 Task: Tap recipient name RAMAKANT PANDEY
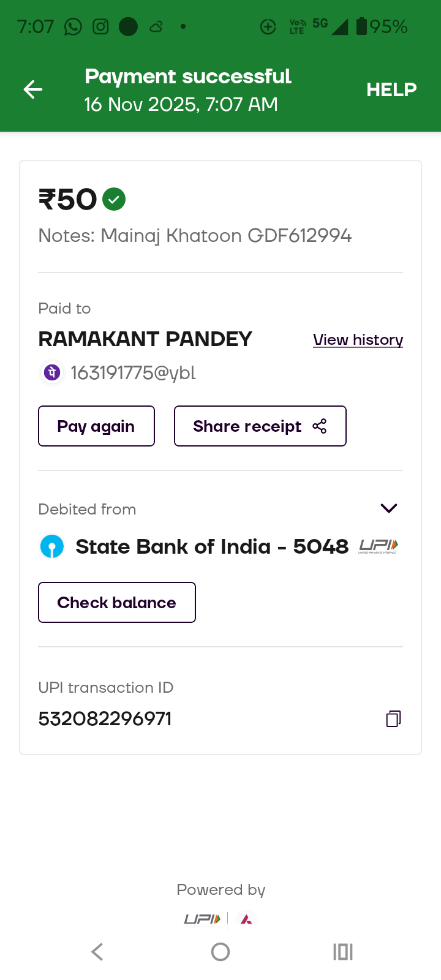pyautogui.click(x=145, y=339)
